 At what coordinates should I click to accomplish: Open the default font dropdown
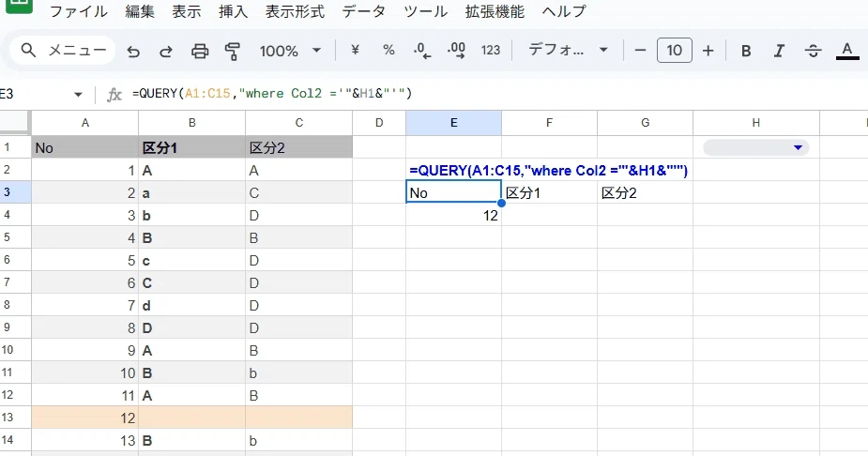pos(568,51)
